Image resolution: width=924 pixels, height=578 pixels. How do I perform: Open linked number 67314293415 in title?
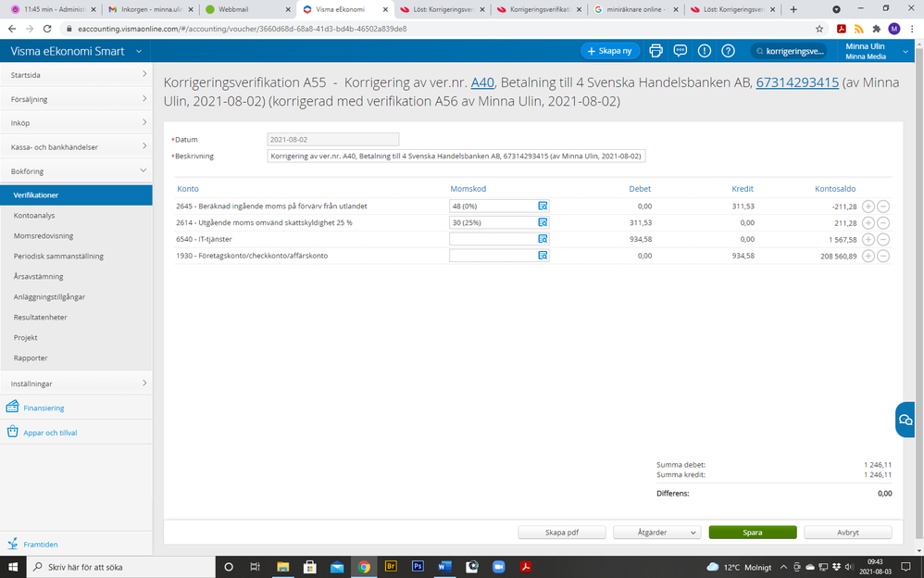pyautogui.click(x=797, y=82)
